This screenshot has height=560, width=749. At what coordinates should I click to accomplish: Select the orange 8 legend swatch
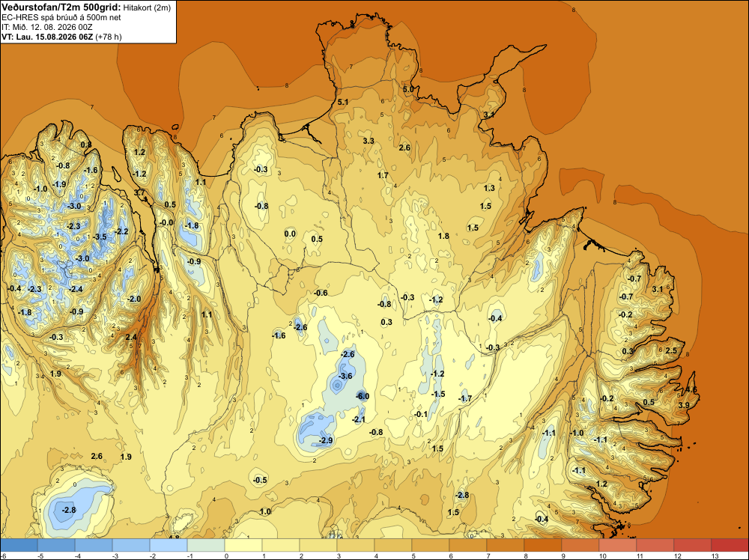[x=542, y=545]
